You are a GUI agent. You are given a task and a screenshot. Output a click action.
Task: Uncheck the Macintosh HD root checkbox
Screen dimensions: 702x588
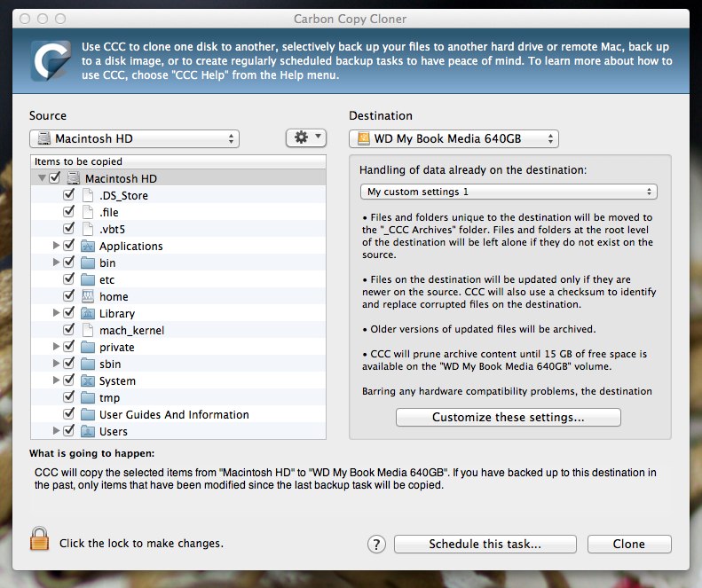pos(55,177)
